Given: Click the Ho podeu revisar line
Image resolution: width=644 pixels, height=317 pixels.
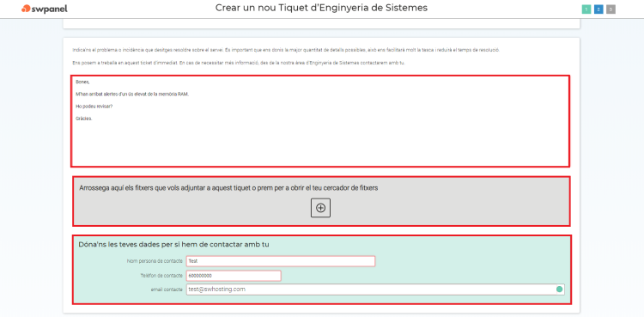Looking at the screenshot, I should click(94, 106).
